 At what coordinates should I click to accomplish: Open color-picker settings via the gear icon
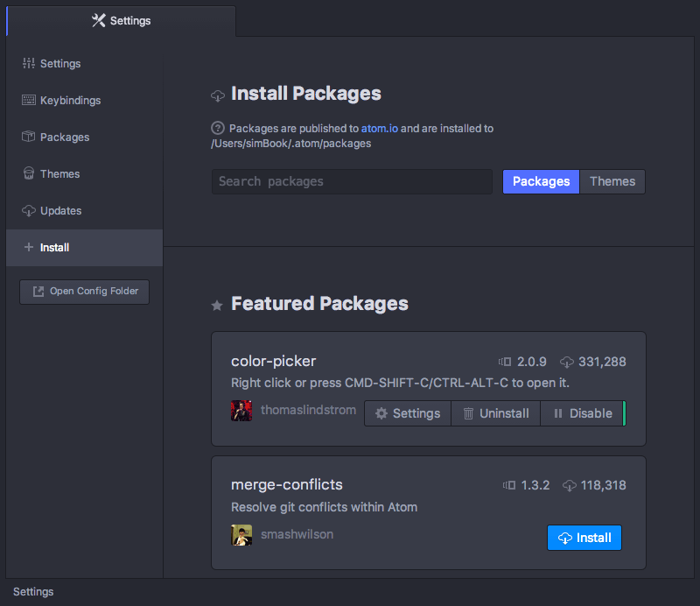click(x=383, y=412)
